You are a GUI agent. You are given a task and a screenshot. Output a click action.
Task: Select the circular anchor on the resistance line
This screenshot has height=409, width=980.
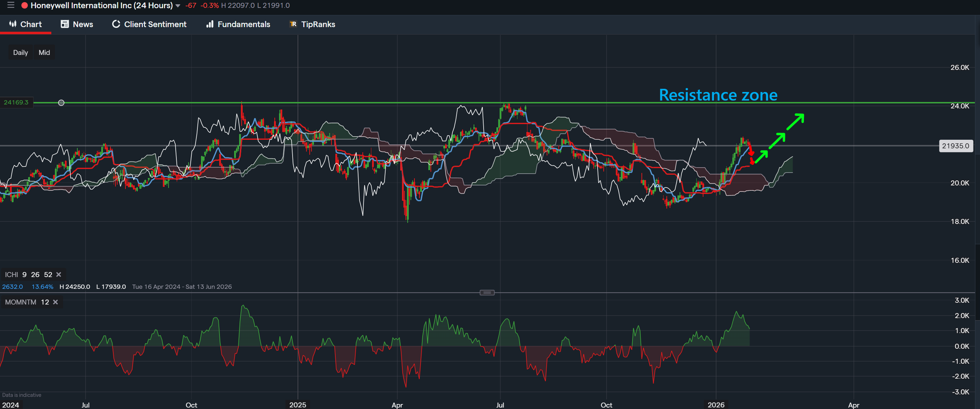[x=61, y=102]
